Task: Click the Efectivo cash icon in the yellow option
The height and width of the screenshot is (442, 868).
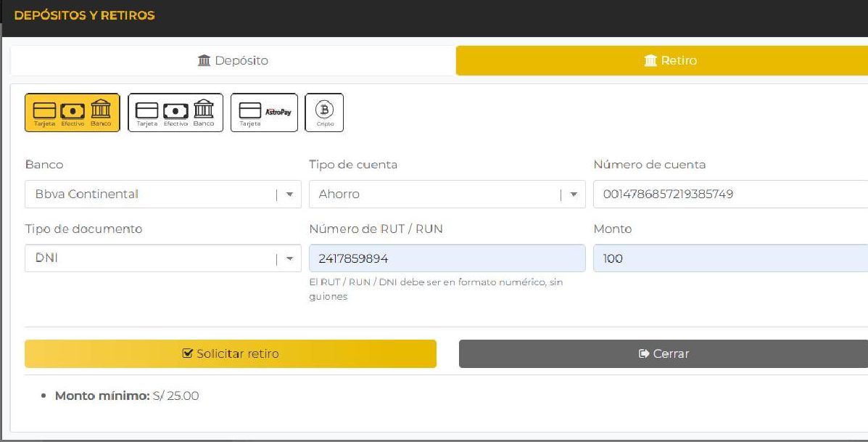Action: (x=73, y=110)
